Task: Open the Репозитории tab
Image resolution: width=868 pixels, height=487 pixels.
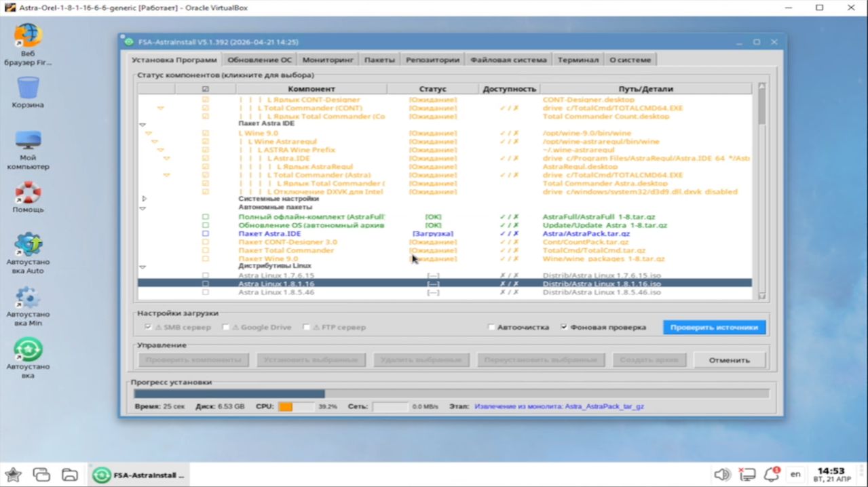Action: point(432,60)
